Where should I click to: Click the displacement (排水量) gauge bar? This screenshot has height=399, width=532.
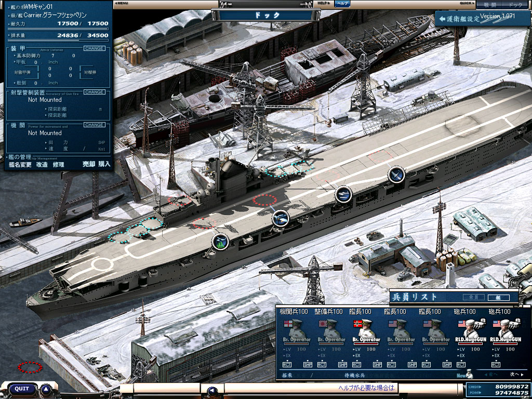[58, 40]
